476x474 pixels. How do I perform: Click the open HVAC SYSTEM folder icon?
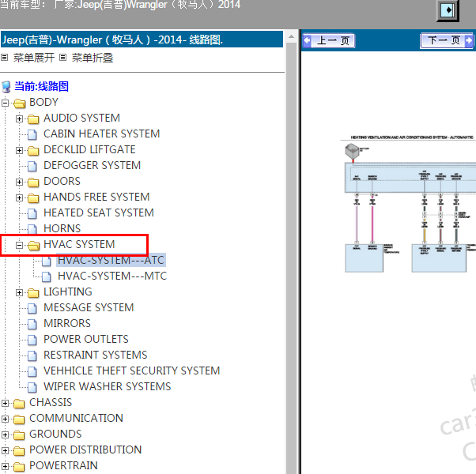(34, 246)
